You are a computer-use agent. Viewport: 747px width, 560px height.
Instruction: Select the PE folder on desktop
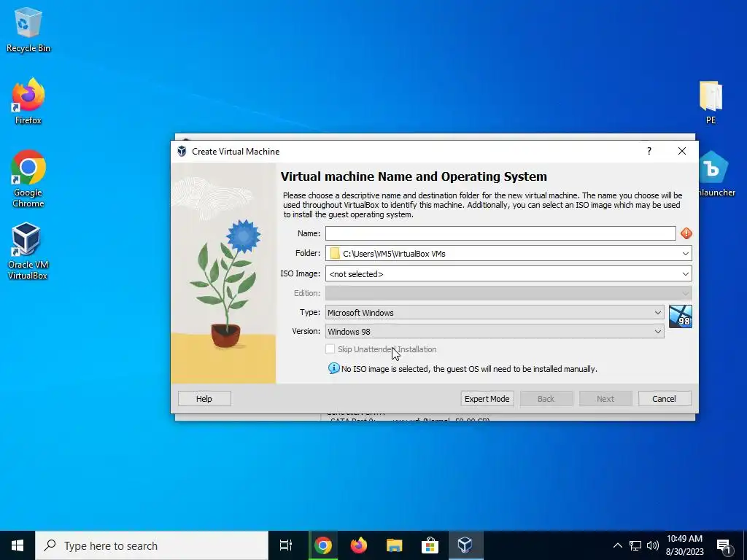(711, 102)
